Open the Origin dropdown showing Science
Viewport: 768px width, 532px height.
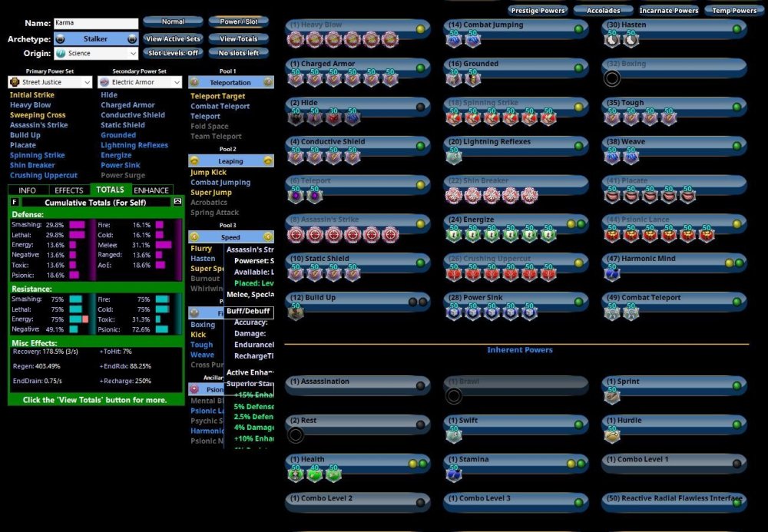(96, 54)
